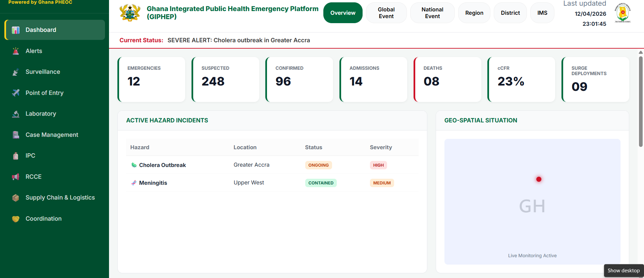Open the Laboratory sidebar section
The width and height of the screenshot is (644, 278).
pyautogui.click(x=55, y=114)
